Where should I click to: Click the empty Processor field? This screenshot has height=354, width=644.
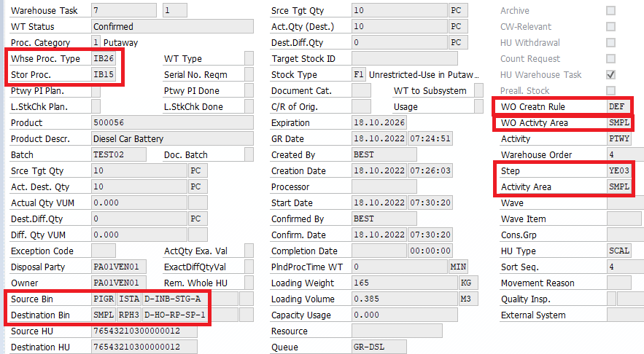point(384,186)
